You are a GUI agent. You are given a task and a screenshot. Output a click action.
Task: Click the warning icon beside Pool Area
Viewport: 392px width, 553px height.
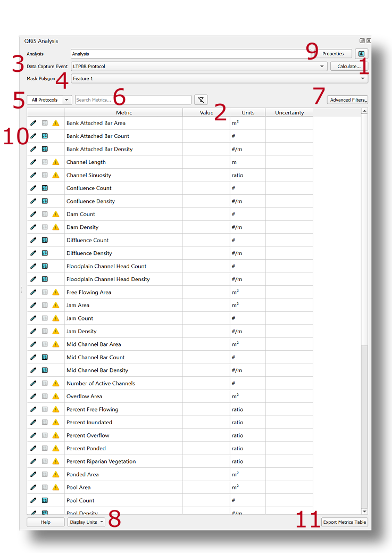tap(56, 487)
